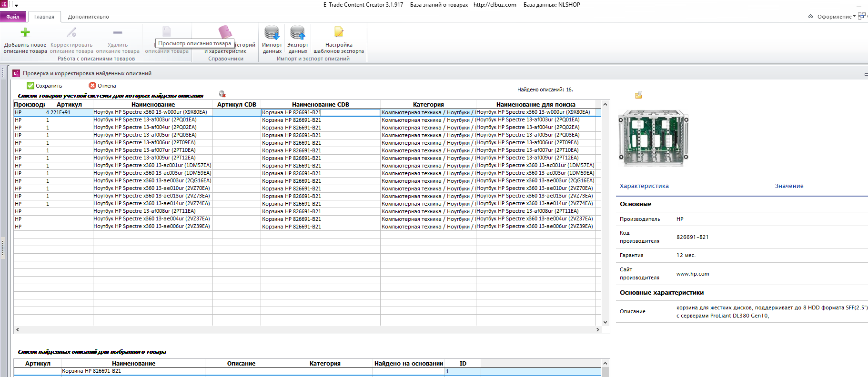Click the Отмена button
Image resolution: width=868 pixels, height=377 pixels.
tap(102, 86)
